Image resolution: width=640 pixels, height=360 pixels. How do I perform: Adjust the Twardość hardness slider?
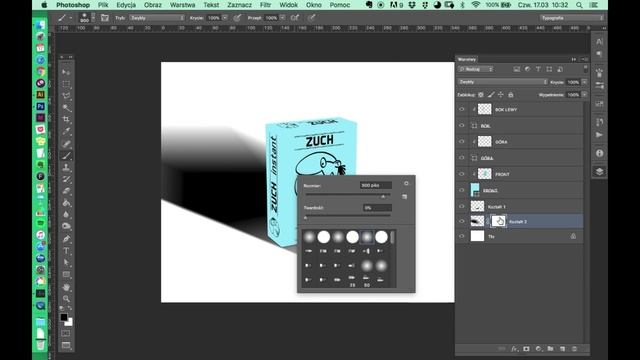tap(305, 218)
